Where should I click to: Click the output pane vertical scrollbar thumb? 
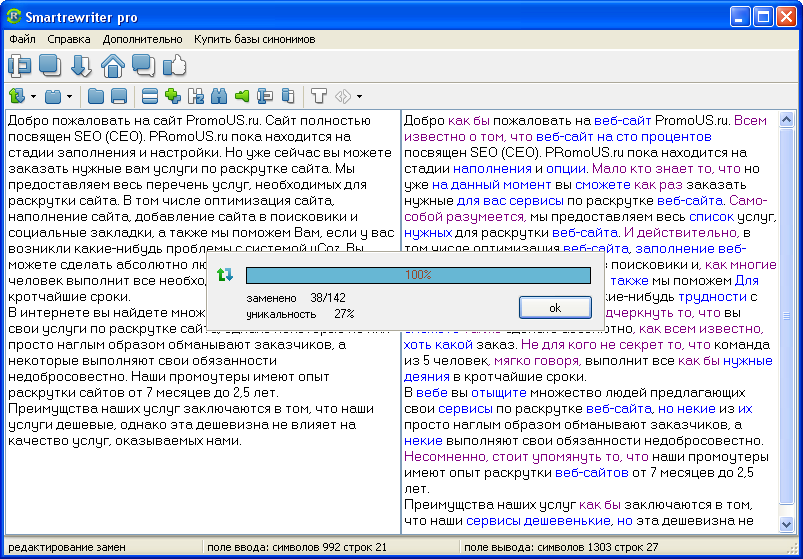tap(786, 316)
